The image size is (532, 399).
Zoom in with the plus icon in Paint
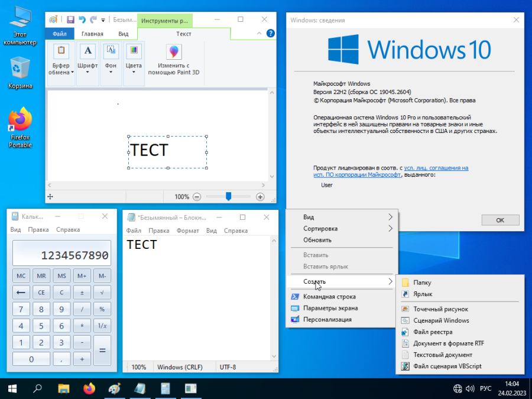pyautogui.click(x=260, y=197)
